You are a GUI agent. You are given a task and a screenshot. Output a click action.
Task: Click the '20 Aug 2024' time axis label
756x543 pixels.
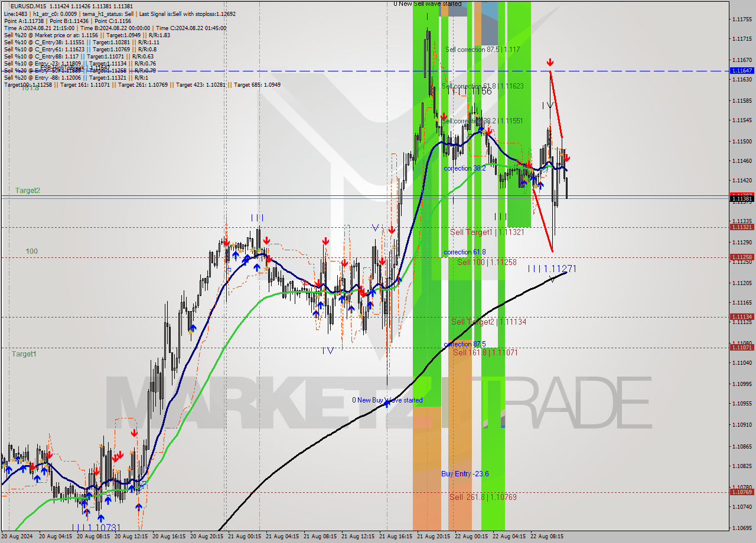(x=17, y=537)
